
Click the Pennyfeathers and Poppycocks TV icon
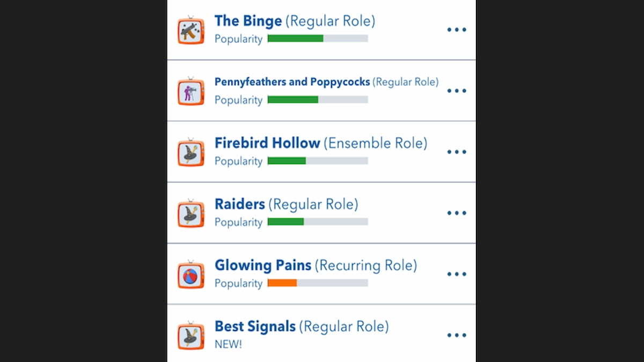point(191,92)
